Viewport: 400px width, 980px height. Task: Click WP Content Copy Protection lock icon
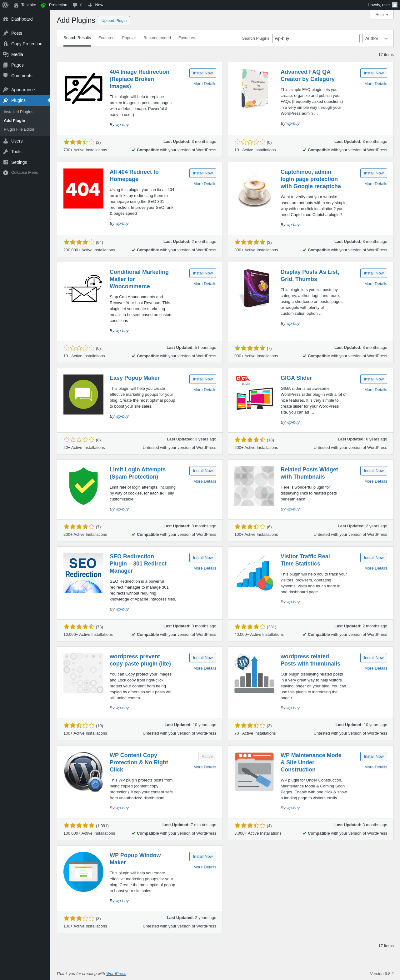83,772
